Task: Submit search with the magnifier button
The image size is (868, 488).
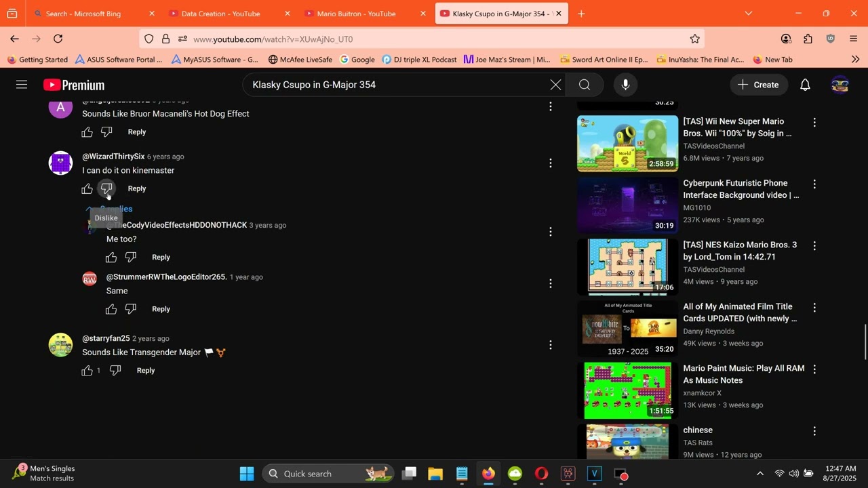Action: coord(585,85)
